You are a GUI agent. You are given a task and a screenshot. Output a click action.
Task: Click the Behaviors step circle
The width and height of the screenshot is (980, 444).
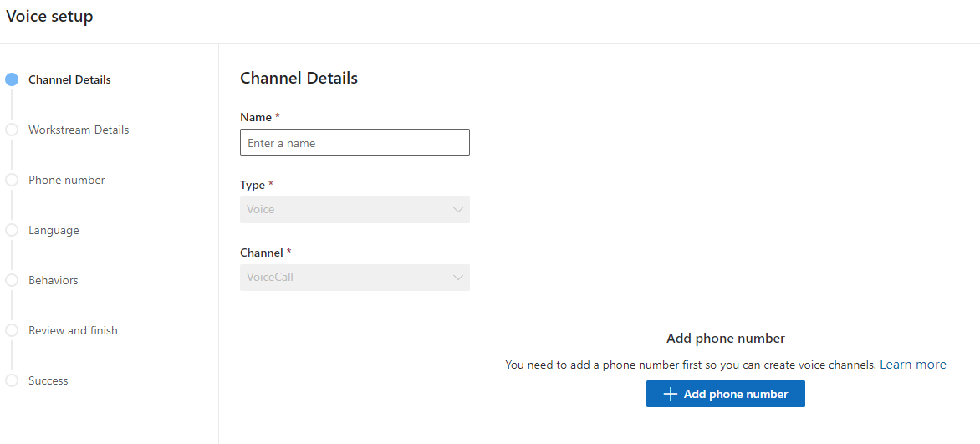(12, 280)
